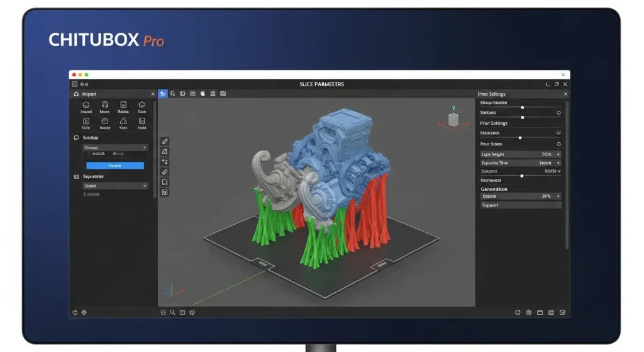Open the Expsadon Time dropdown
The height and width of the screenshot is (352, 644).
click(520, 163)
